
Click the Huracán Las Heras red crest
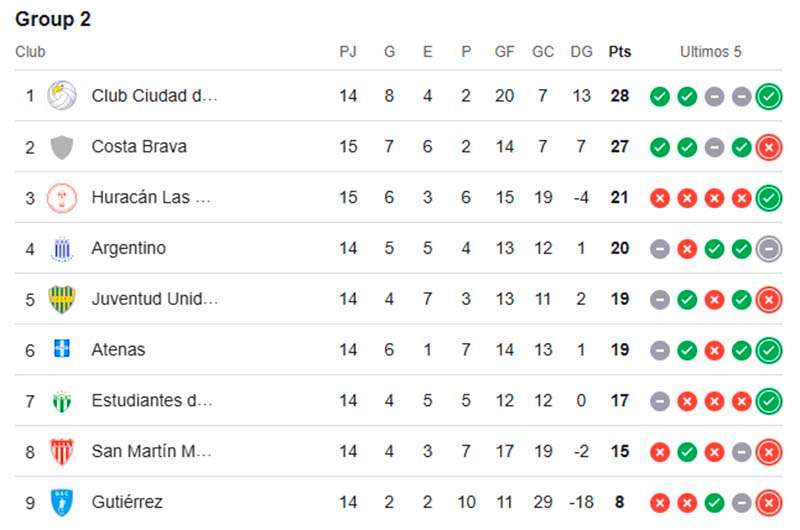point(62,197)
